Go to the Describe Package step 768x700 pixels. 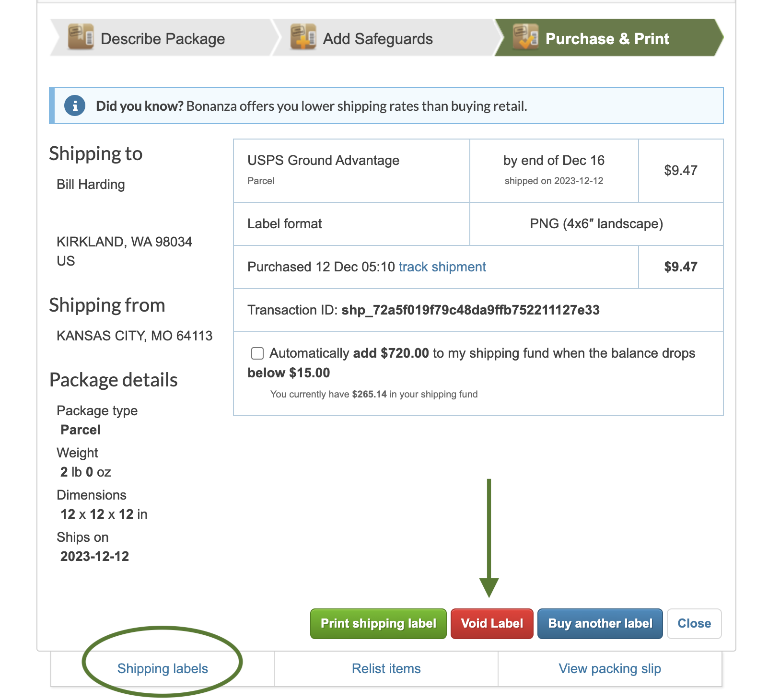pyautogui.click(x=163, y=38)
